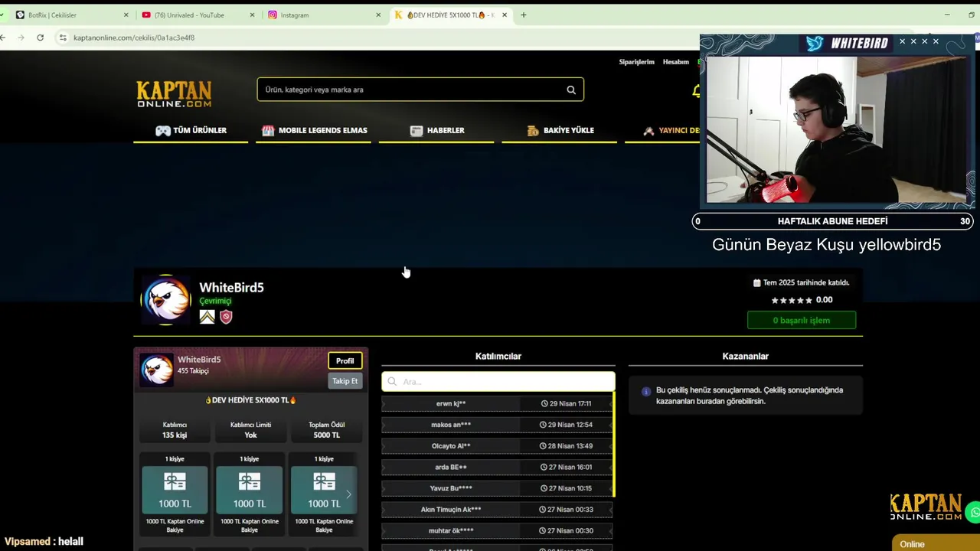The height and width of the screenshot is (551, 980).
Task: Click the red shield badge under WhiteBird5
Action: click(226, 317)
